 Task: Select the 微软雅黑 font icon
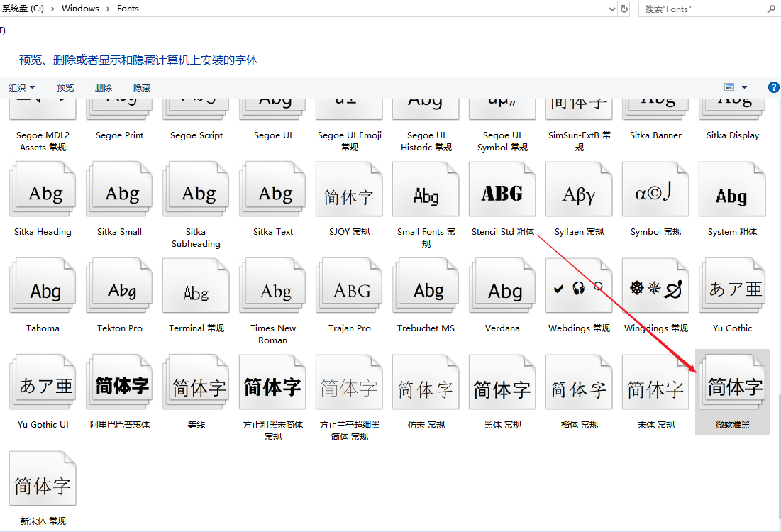pyautogui.click(x=732, y=382)
